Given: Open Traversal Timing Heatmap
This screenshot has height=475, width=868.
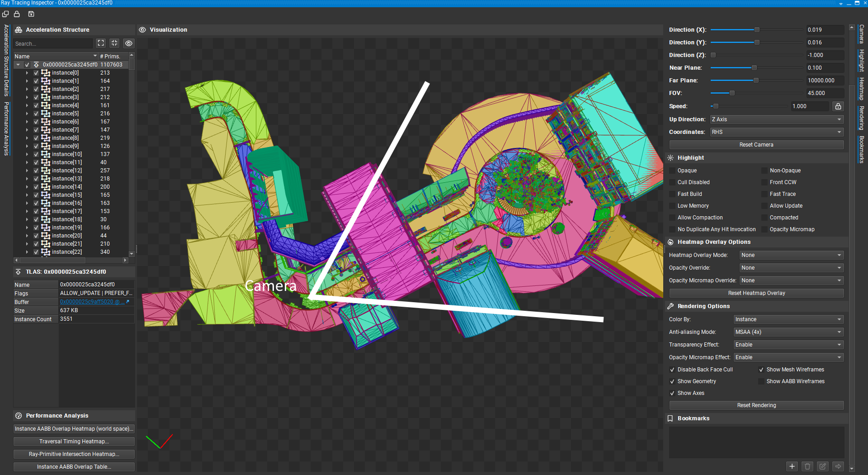Looking at the screenshot, I should [74, 442].
